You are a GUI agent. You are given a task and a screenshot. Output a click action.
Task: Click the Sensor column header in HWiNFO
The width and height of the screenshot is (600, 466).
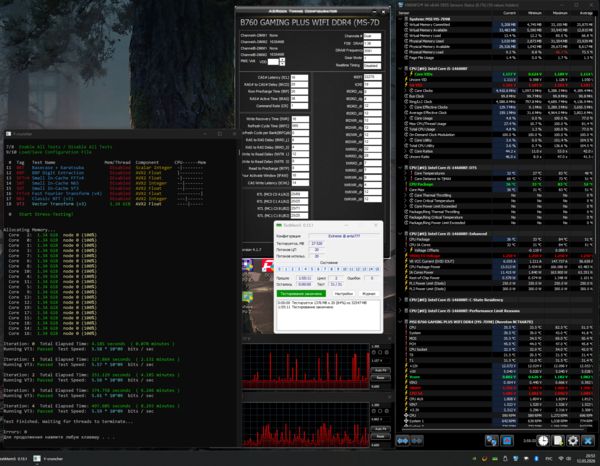click(x=444, y=13)
